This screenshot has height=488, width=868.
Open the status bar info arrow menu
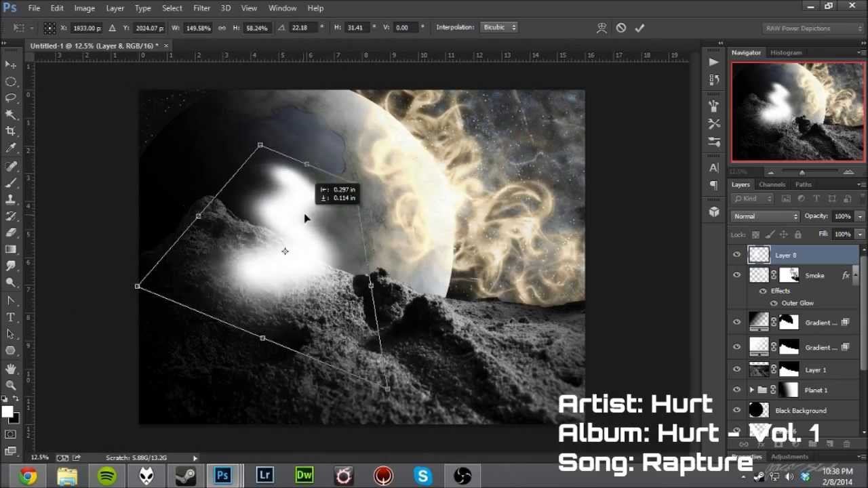click(x=195, y=458)
